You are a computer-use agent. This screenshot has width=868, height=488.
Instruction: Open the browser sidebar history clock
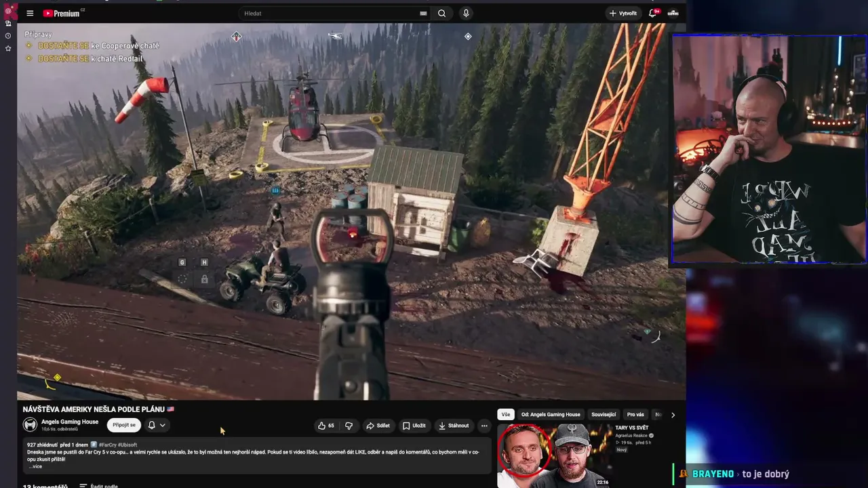click(x=8, y=35)
